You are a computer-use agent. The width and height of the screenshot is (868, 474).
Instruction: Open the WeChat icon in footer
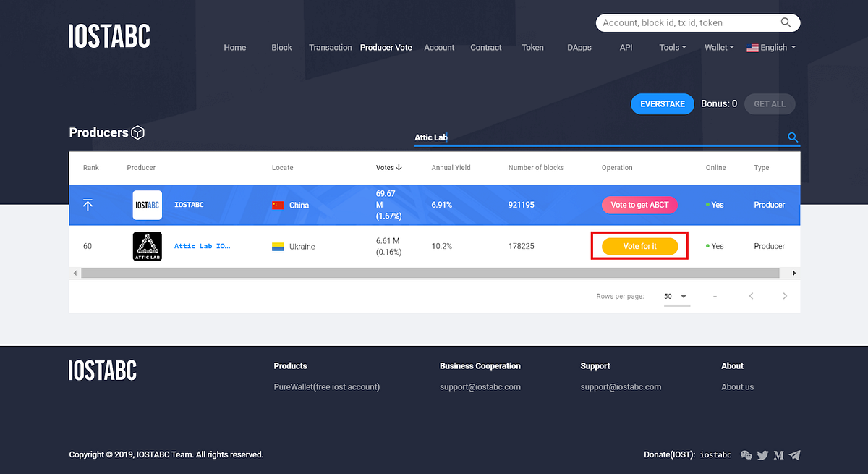tap(746, 455)
